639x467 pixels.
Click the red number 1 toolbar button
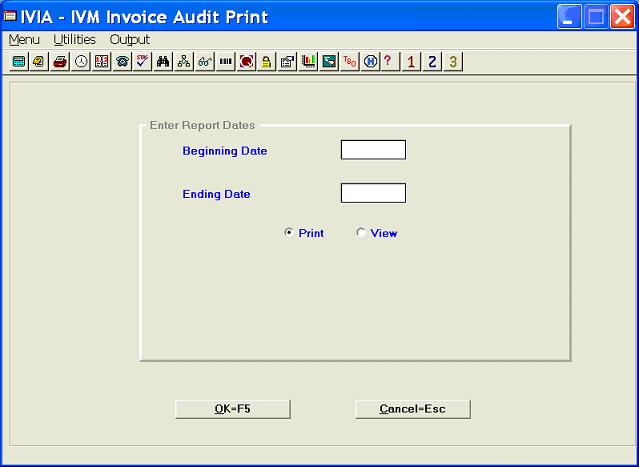click(x=411, y=62)
